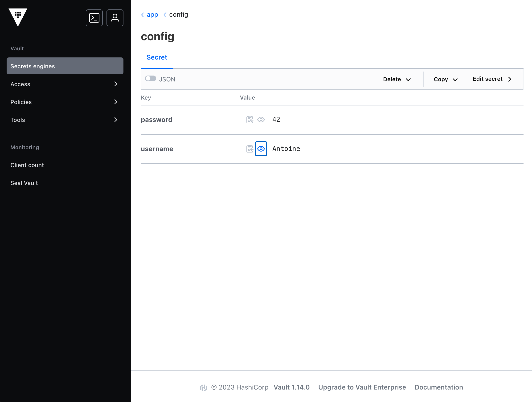Expand the Access menu
The height and width of the screenshot is (402, 532).
pyautogui.click(x=65, y=84)
